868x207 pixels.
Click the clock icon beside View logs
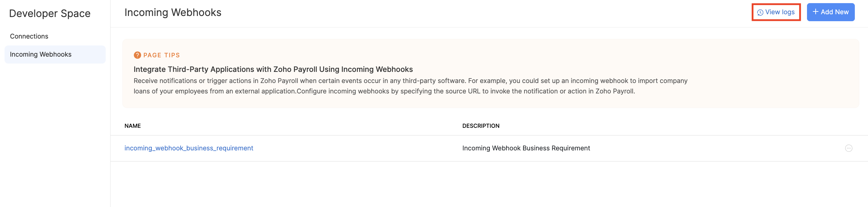(x=760, y=13)
